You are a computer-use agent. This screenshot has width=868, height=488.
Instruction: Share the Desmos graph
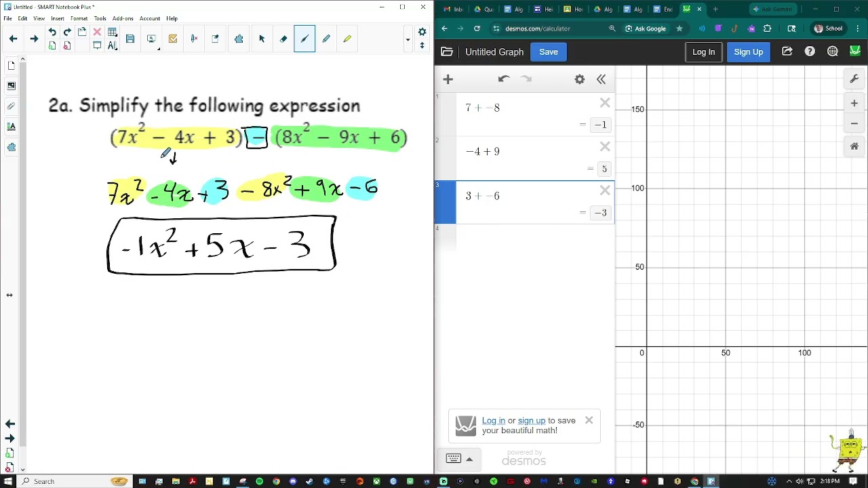(x=787, y=52)
